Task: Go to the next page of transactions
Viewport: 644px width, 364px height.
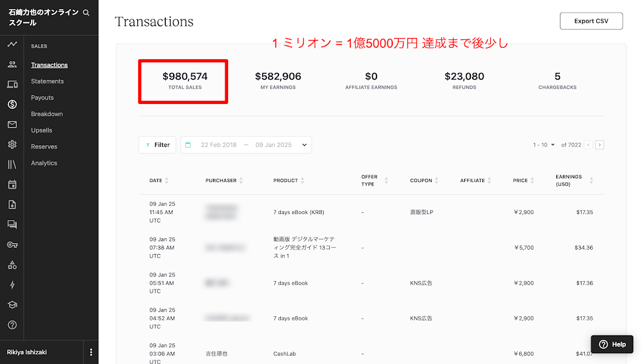Action: (x=599, y=145)
